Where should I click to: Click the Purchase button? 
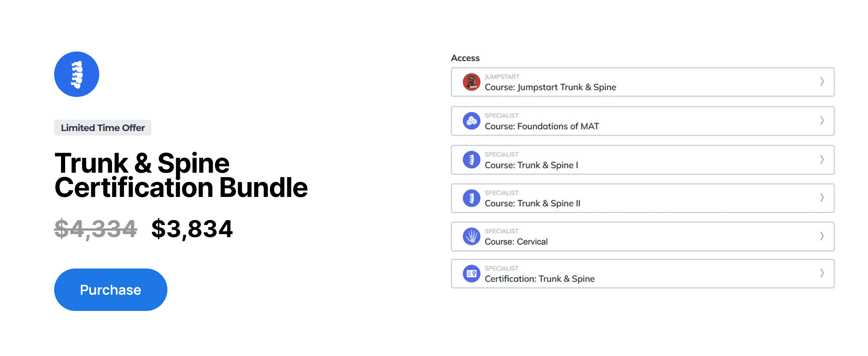[111, 290]
